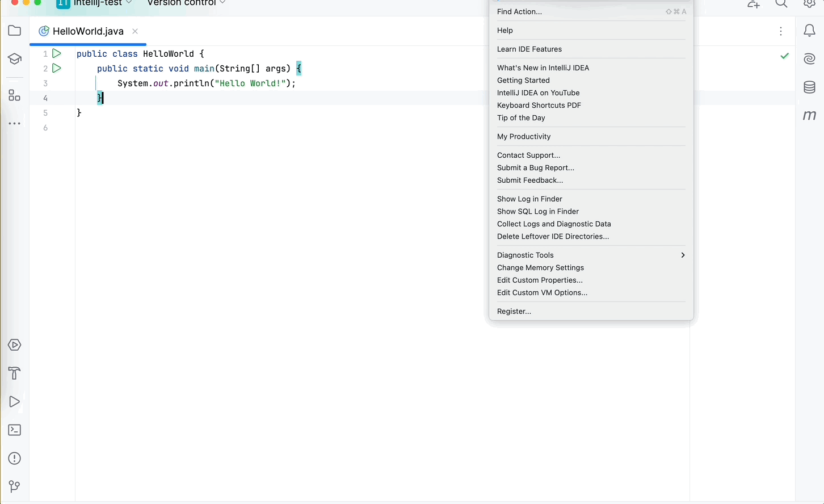Select the Register... menu item
This screenshot has width=824, height=504.
pyautogui.click(x=591, y=312)
